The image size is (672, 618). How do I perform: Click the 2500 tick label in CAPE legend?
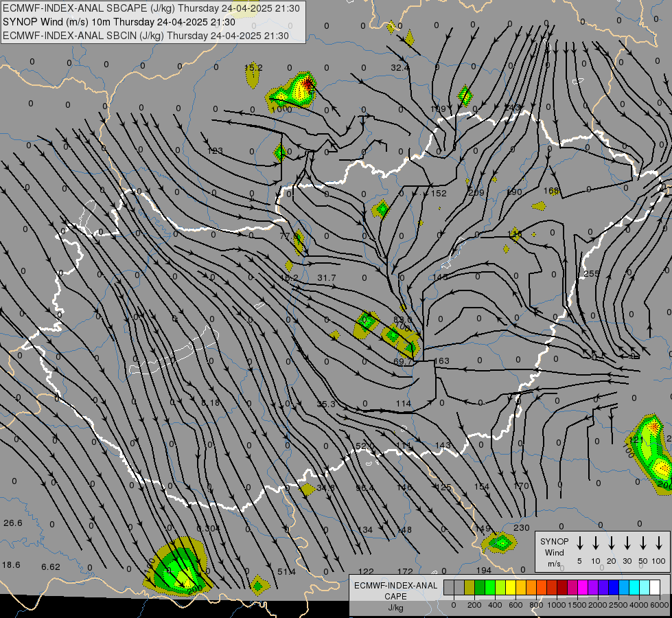pos(618,605)
